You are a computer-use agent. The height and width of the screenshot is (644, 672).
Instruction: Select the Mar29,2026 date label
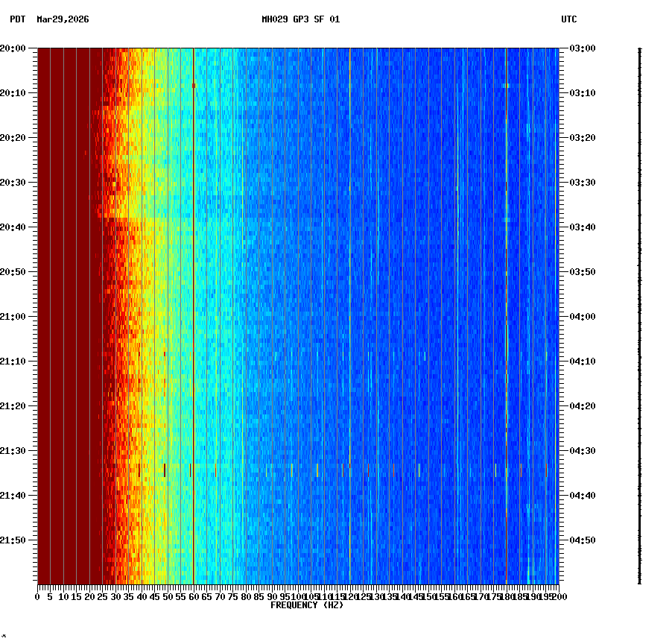point(63,21)
